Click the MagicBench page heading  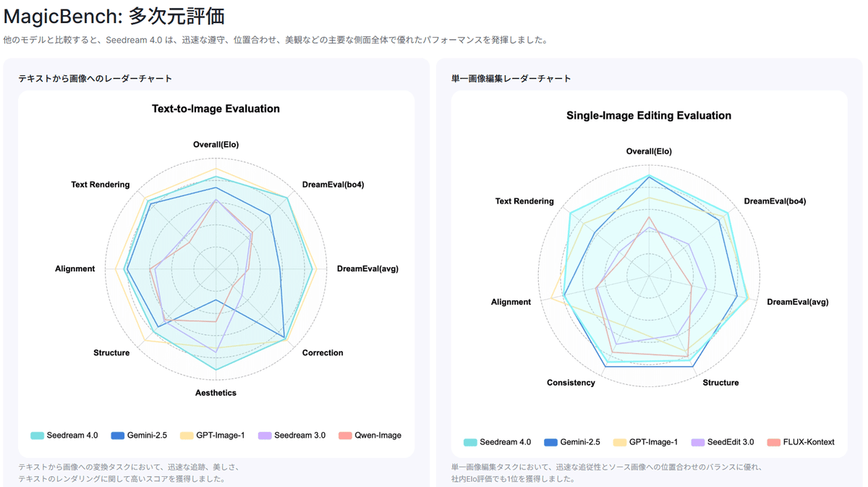pos(114,16)
